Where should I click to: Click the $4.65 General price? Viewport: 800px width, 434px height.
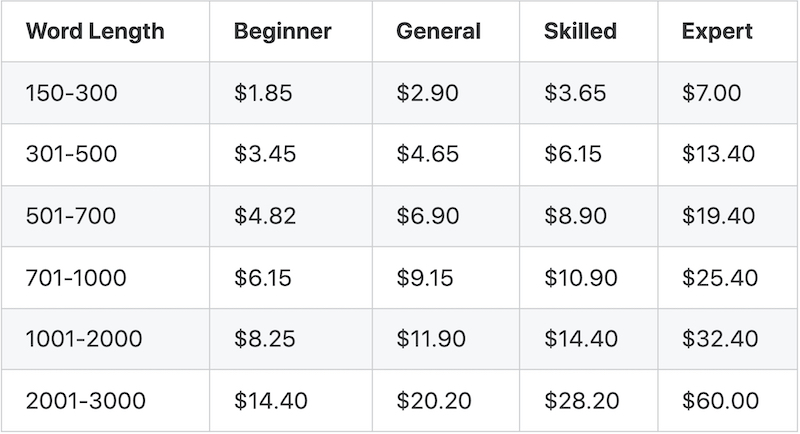coord(428,154)
